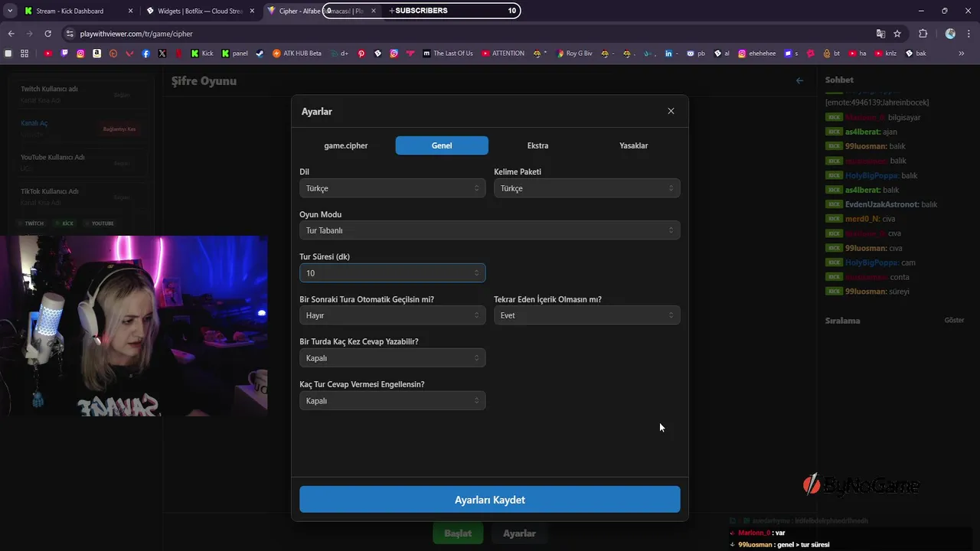Viewport: 980px width, 551px height.
Task: Click the translate page icon
Action: [880, 34]
